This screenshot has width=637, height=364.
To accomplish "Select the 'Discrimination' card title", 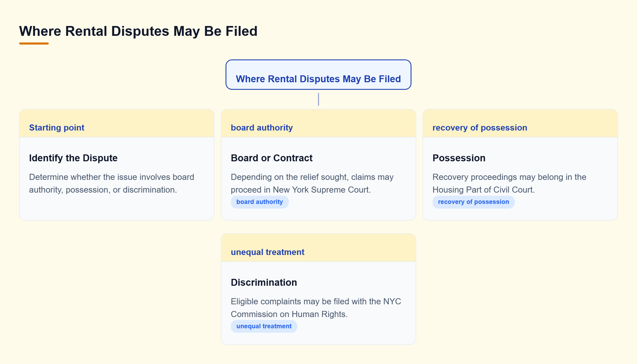I will coord(264,282).
